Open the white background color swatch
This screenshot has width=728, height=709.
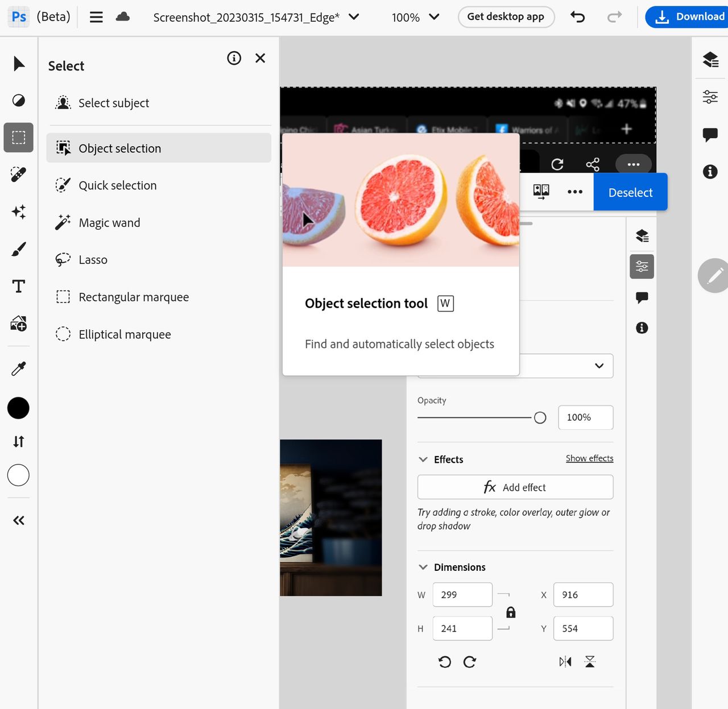coord(18,475)
